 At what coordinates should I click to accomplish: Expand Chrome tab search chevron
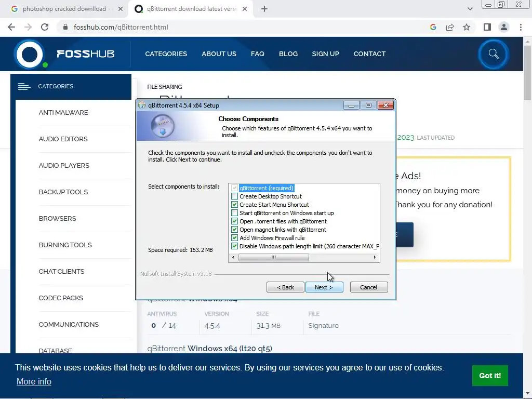click(x=470, y=9)
